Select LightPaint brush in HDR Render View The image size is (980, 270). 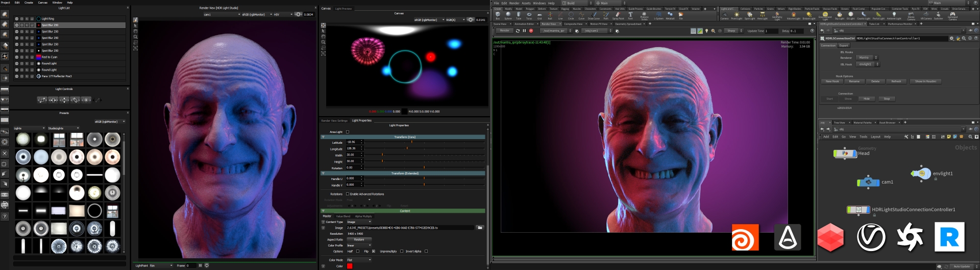(135, 20)
